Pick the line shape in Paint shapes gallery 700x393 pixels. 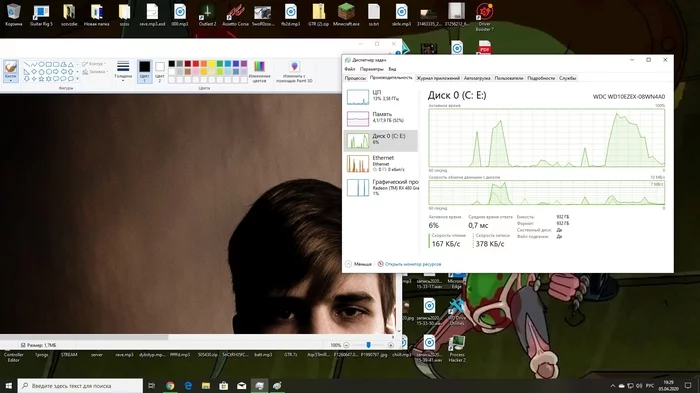[27, 64]
